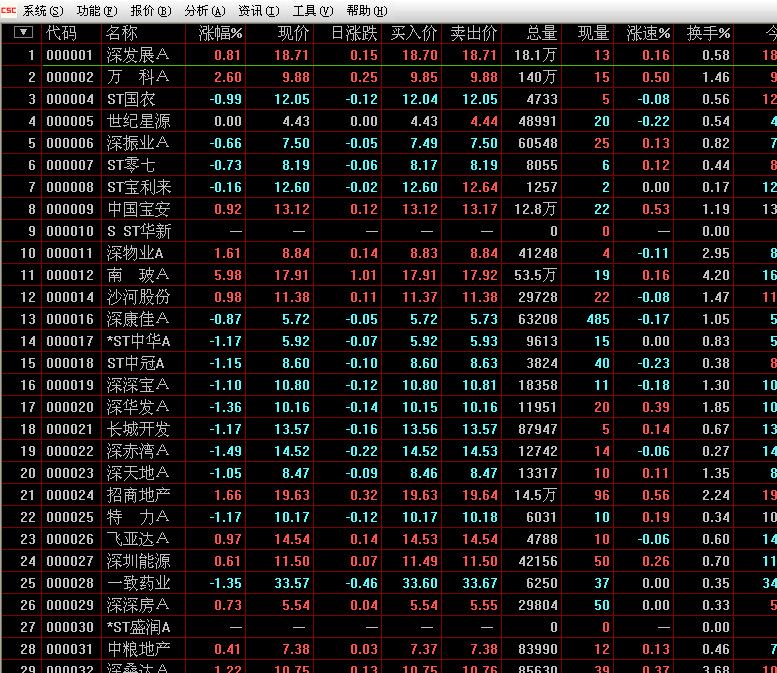Open the 工具 menu
The height and width of the screenshot is (673, 777).
(x=312, y=11)
